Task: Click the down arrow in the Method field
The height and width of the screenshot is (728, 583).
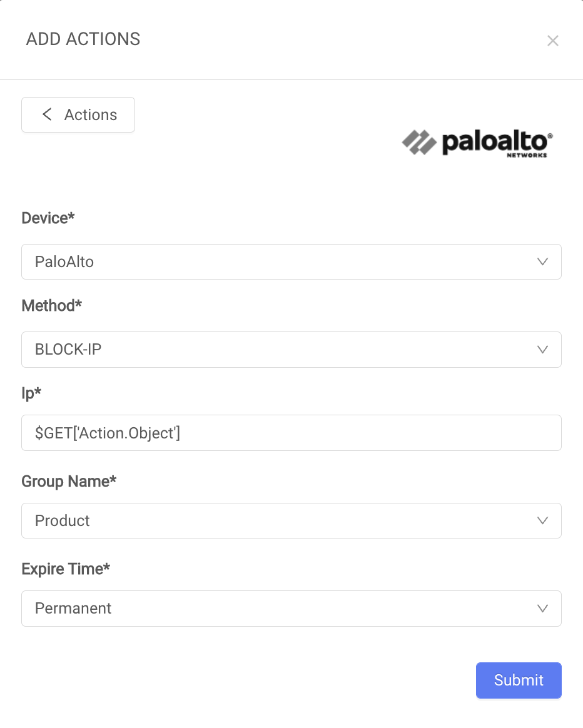Action: [542, 350]
